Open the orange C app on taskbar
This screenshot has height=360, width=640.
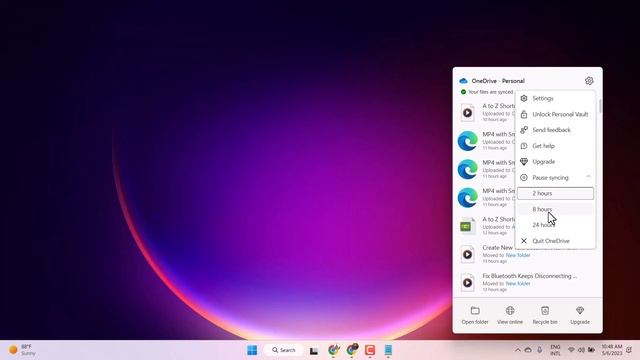pyautogui.click(x=370, y=350)
